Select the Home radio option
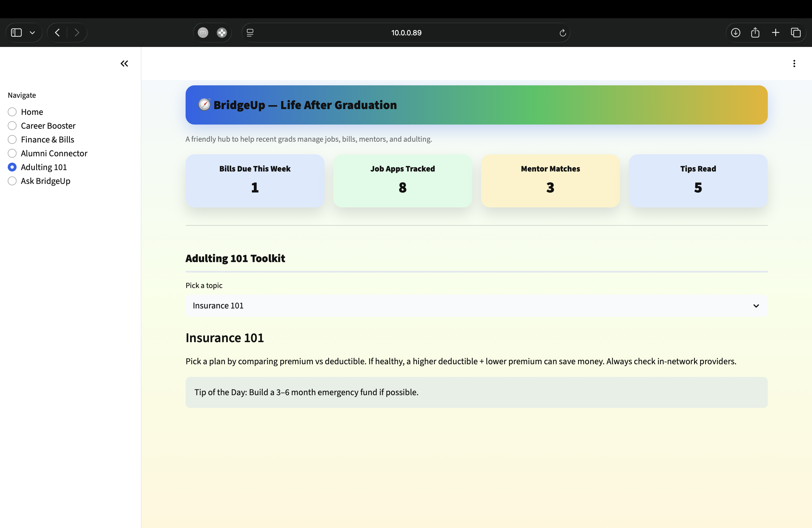 coord(12,112)
